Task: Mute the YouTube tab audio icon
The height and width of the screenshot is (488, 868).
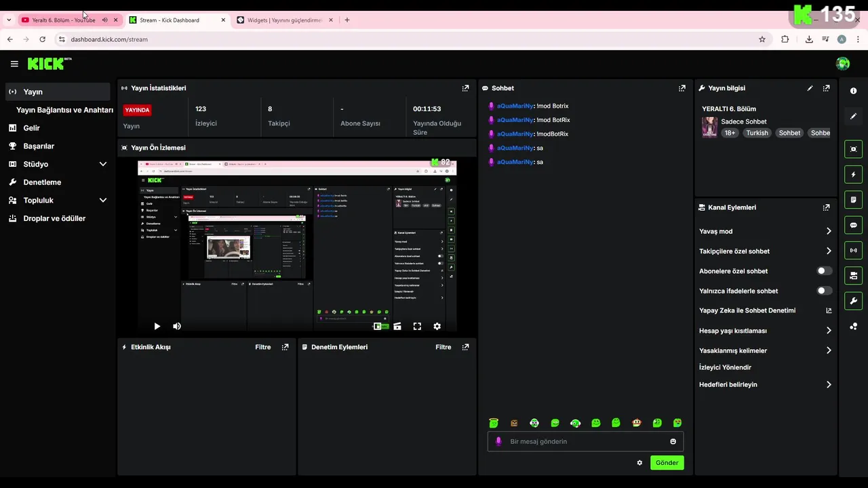Action: pyautogui.click(x=104, y=20)
